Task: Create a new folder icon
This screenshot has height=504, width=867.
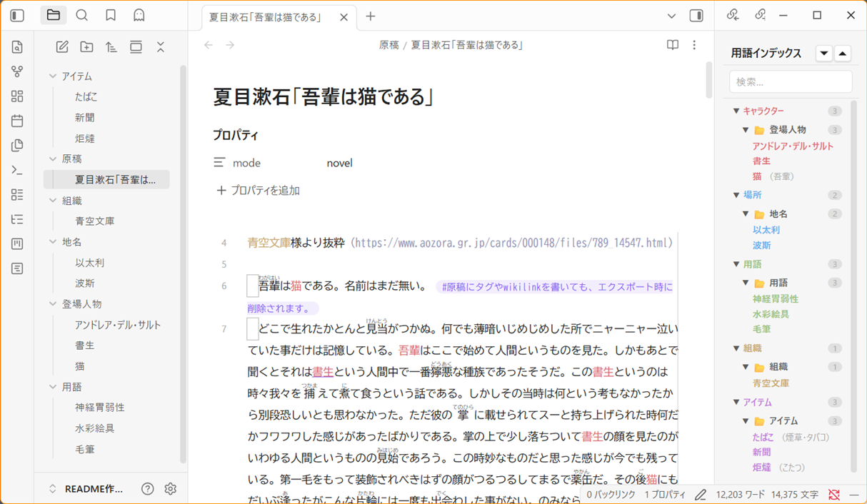Action: pos(86,47)
